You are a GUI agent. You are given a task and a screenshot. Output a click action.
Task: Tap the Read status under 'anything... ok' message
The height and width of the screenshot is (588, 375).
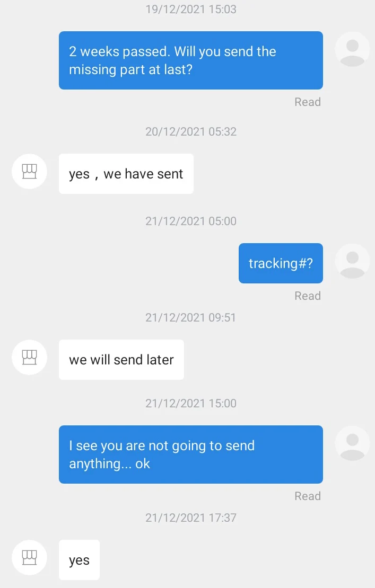click(308, 496)
